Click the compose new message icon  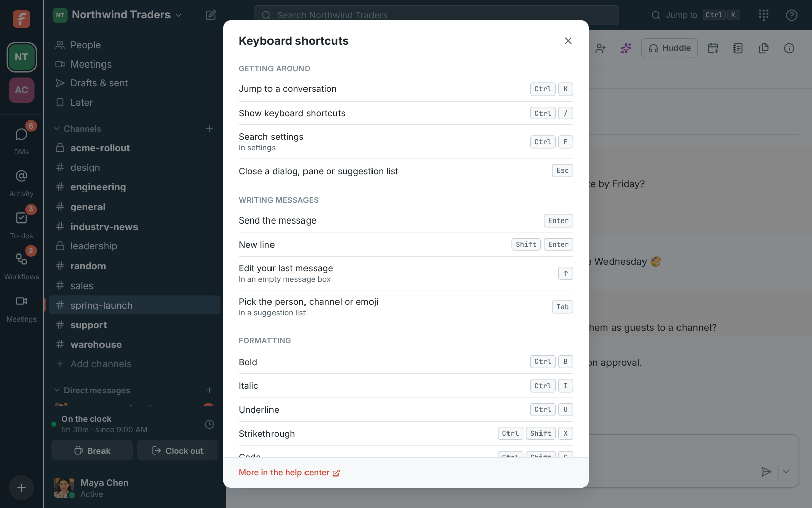pos(211,15)
